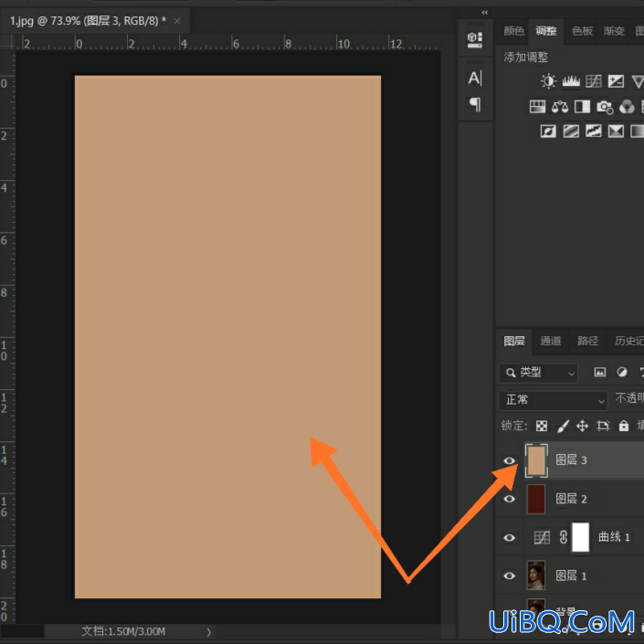Add a Posterize adjustment layer

click(x=571, y=132)
